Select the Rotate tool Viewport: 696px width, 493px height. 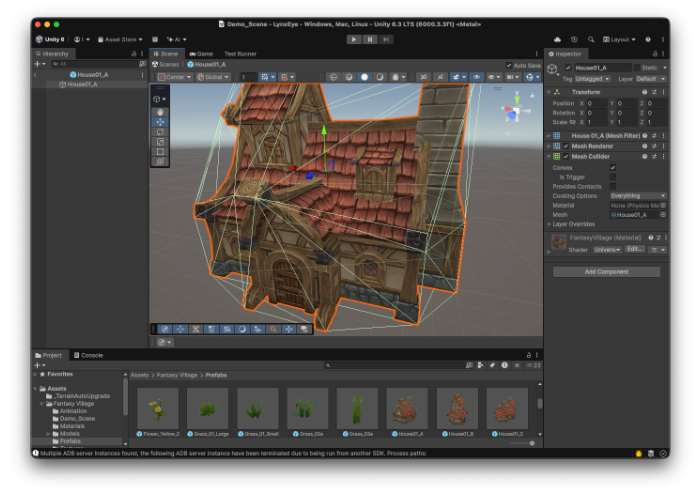click(160, 132)
